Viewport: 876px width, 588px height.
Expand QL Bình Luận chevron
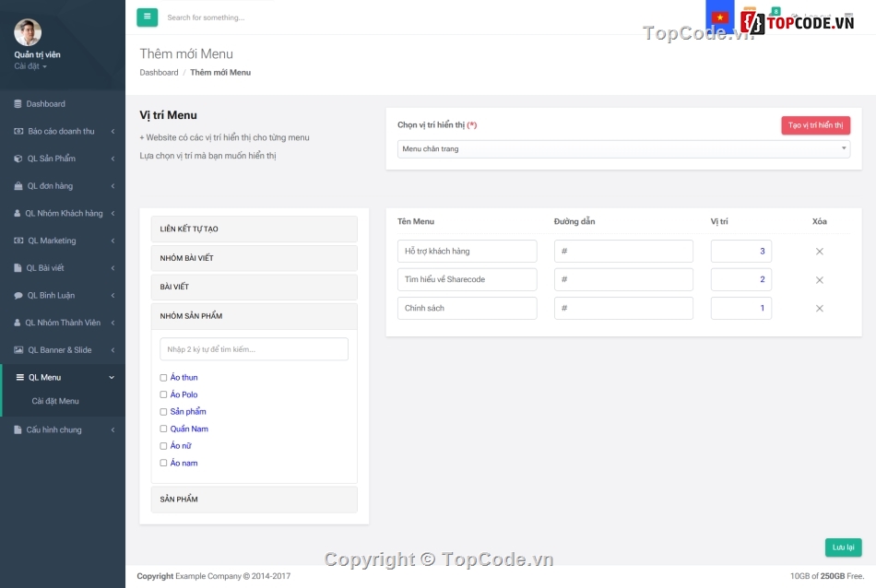[x=112, y=296]
